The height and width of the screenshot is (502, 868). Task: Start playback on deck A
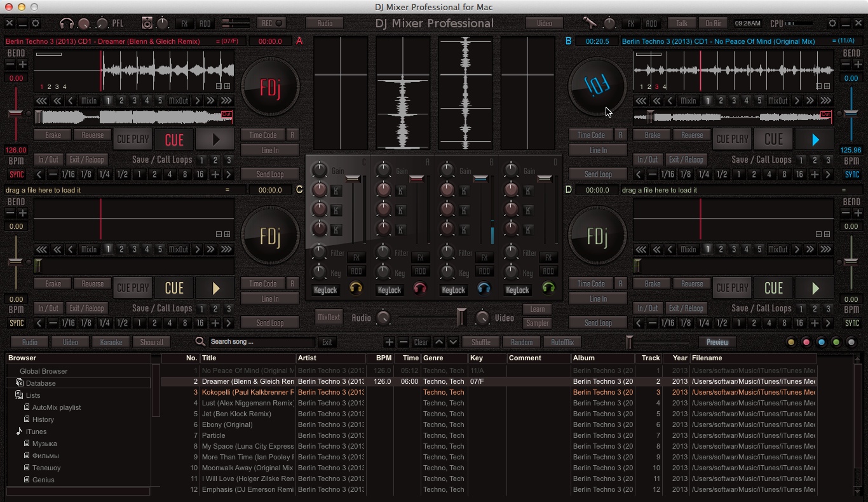(215, 139)
